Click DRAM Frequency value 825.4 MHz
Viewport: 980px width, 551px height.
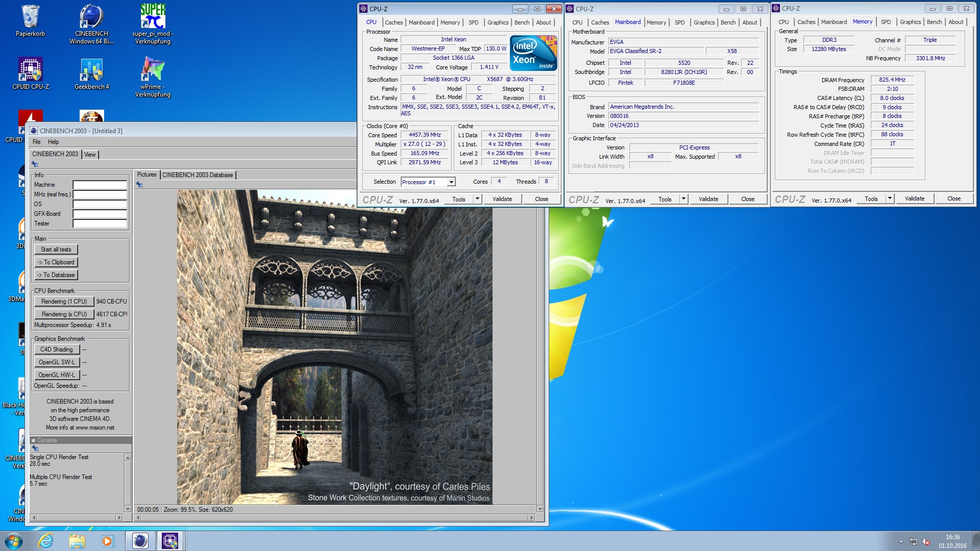coord(892,80)
